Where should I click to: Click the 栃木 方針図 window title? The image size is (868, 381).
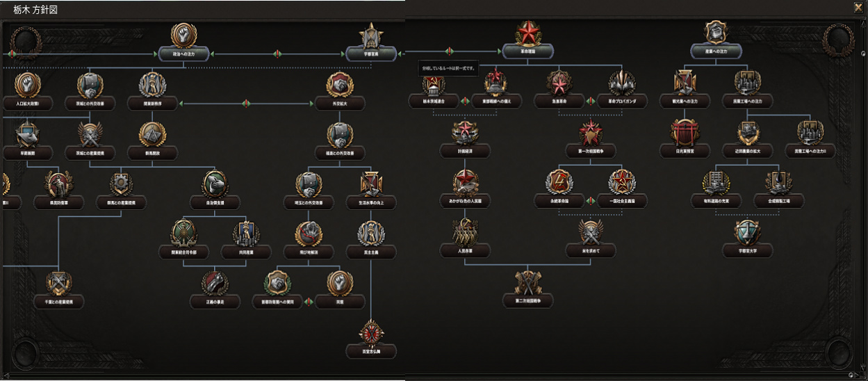pyautogui.click(x=37, y=10)
